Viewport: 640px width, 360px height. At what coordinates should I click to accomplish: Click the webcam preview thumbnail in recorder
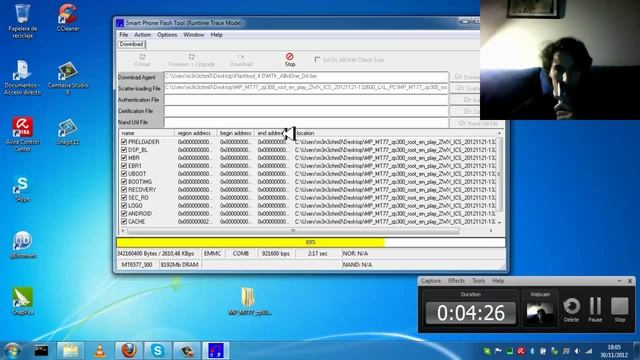[x=540, y=313]
